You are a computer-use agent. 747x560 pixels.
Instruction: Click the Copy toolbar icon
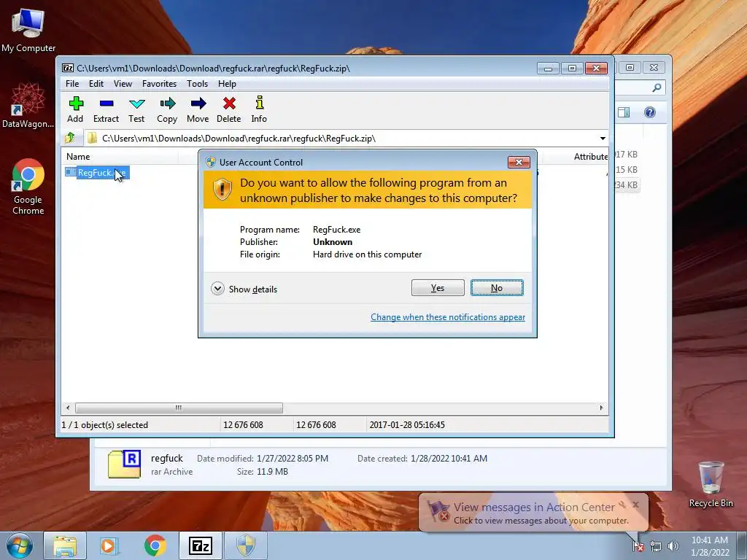167,110
